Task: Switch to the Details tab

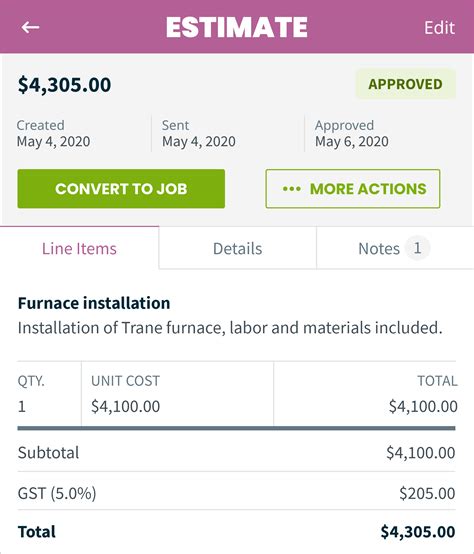Action: 238,248
